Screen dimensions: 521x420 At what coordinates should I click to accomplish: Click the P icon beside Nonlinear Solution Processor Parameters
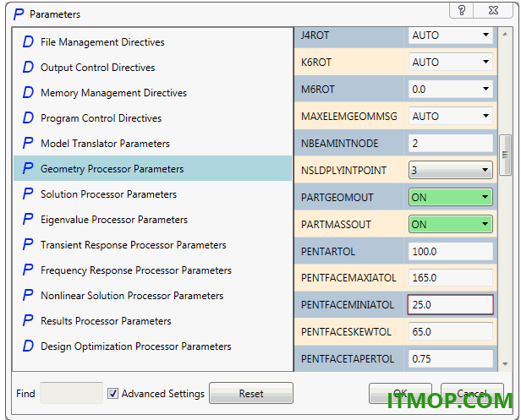coord(28,296)
